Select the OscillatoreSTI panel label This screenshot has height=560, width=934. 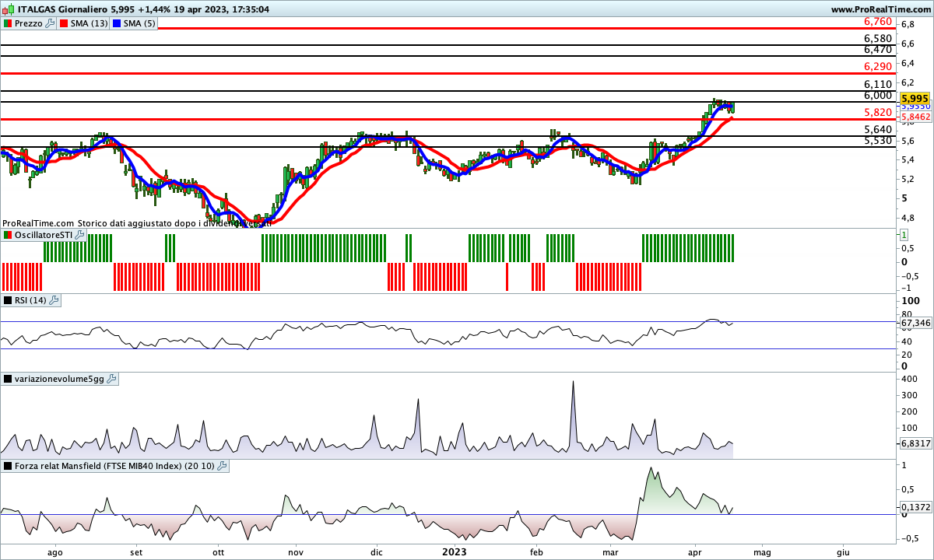tap(42, 235)
